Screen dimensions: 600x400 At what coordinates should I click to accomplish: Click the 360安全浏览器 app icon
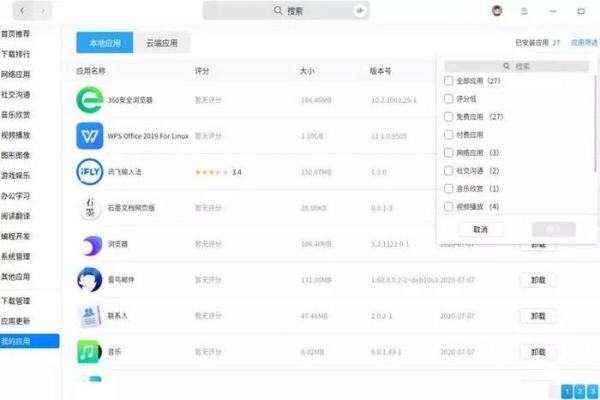(91, 100)
